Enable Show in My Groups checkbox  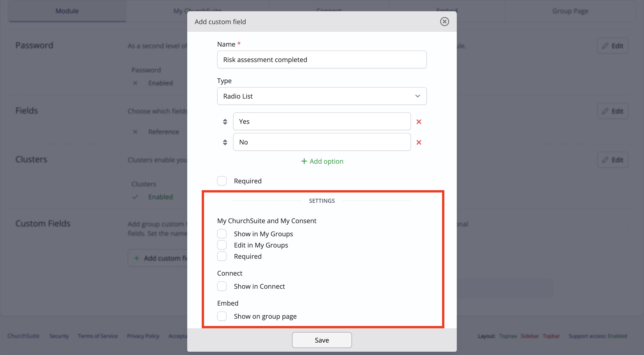[222, 234]
